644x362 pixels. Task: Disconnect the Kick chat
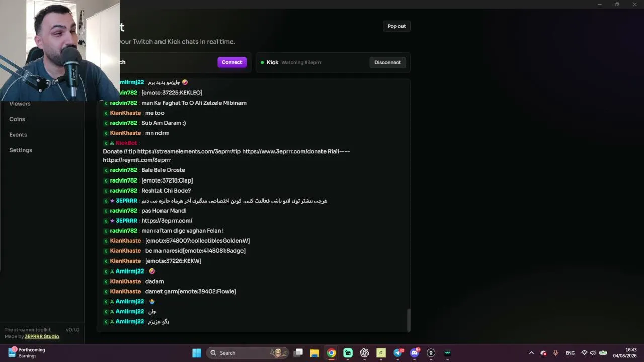pyautogui.click(x=387, y=62)
